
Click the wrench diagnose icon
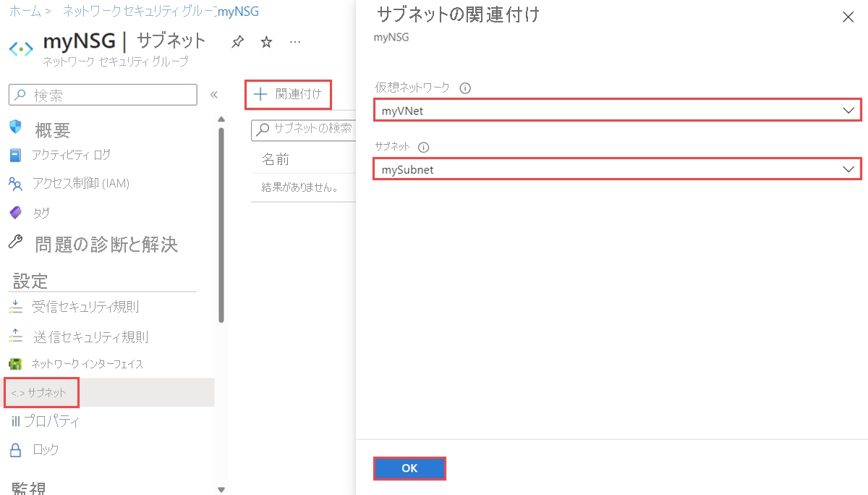(16, 242)
